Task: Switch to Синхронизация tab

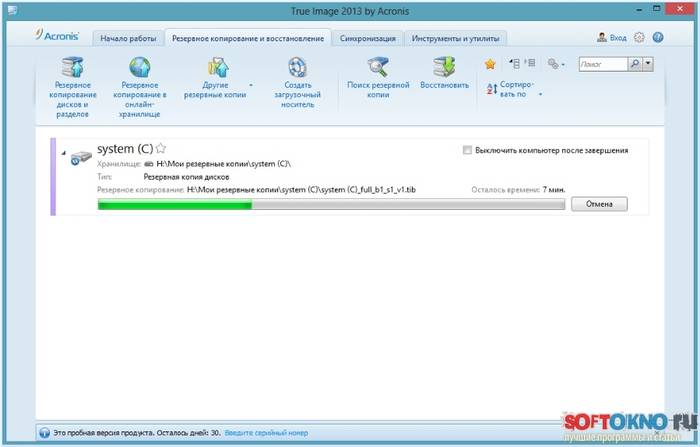Action: tap(367, 38)
